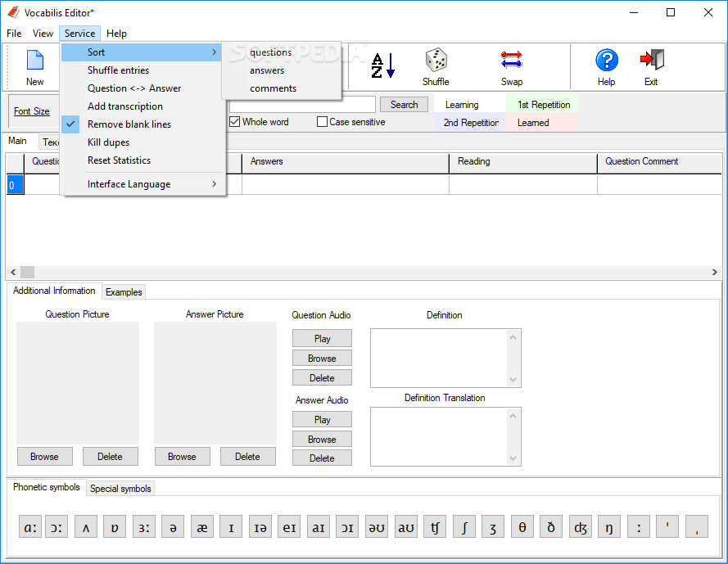The width and height of the screenshot is (728, 564).
Task: Insert the ð phonetic symbol
Action: point(551,526)
